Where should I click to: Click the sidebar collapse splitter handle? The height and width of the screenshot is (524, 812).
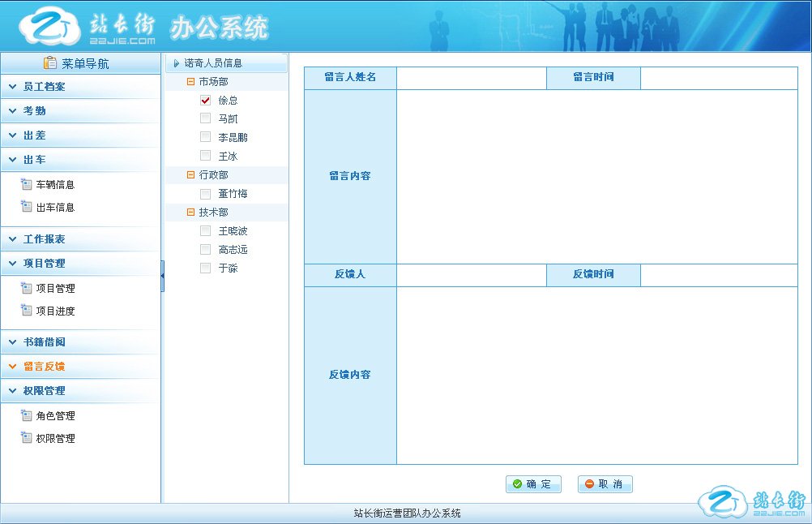[x=162, y=276]
